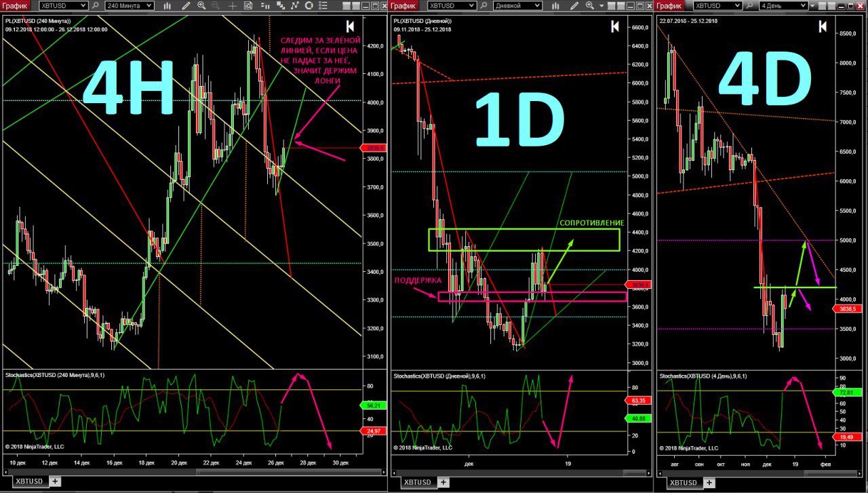The height and width of the screenshot is (493, 868).
Task: Click scrollbar right arrow in Дневной window
Action: coord(649,473)
